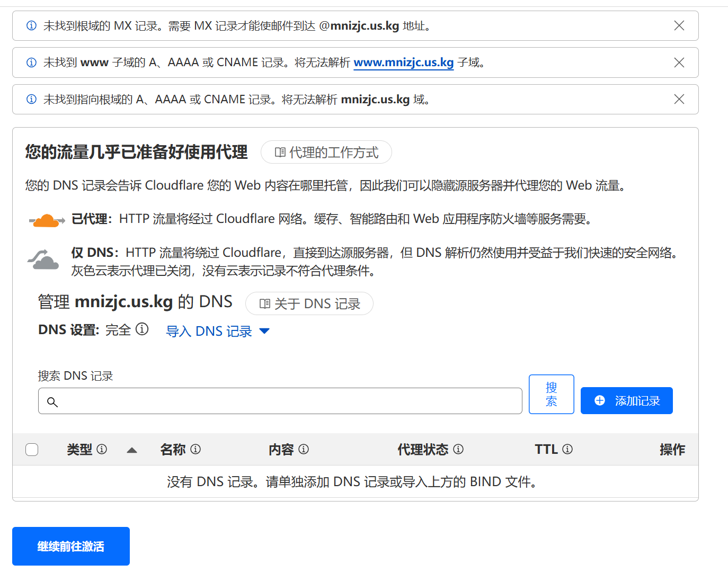Dismiss the www subdomain record notice
The width and height of the screenshot is (728, 573).
point(679,62)
